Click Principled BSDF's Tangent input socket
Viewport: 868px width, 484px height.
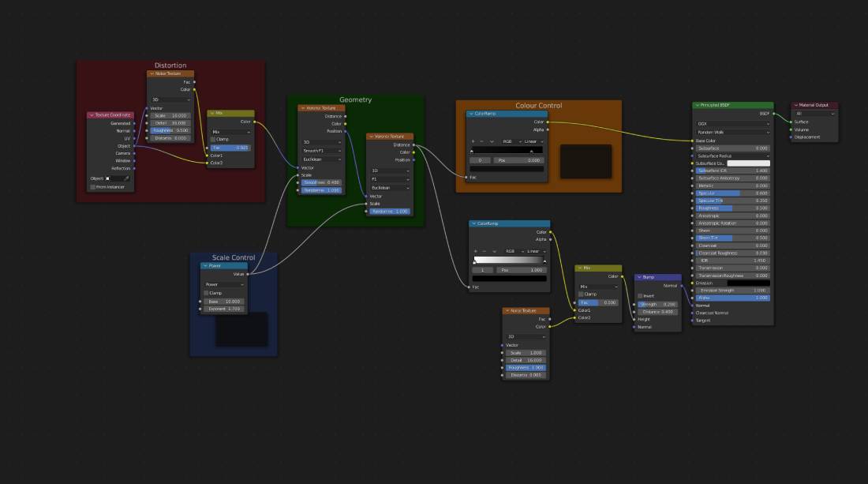click(692, 320)
